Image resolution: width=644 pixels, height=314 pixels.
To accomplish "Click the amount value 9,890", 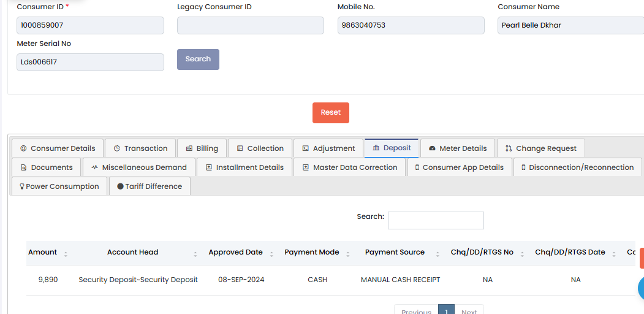I will [48, 280].
